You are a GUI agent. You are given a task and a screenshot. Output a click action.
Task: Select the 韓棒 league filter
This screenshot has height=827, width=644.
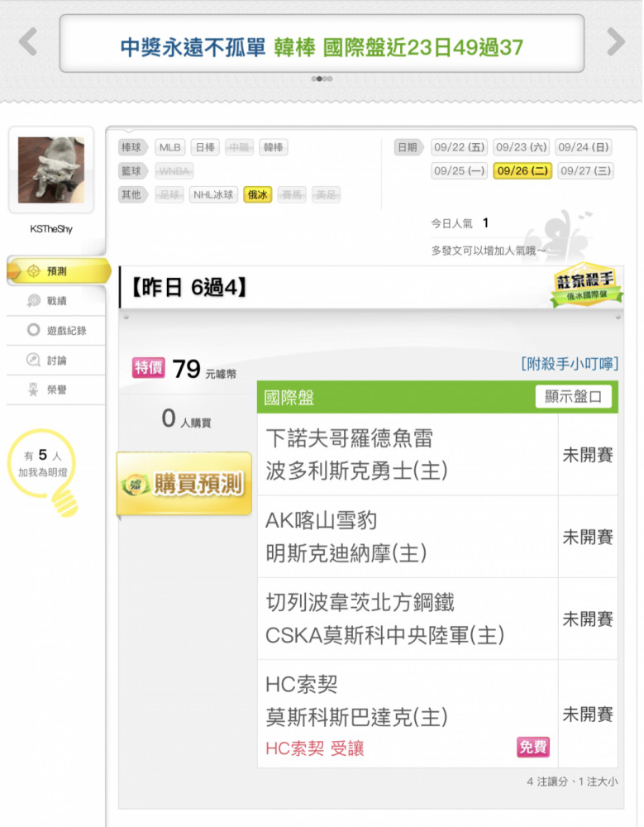coord(273,147)
